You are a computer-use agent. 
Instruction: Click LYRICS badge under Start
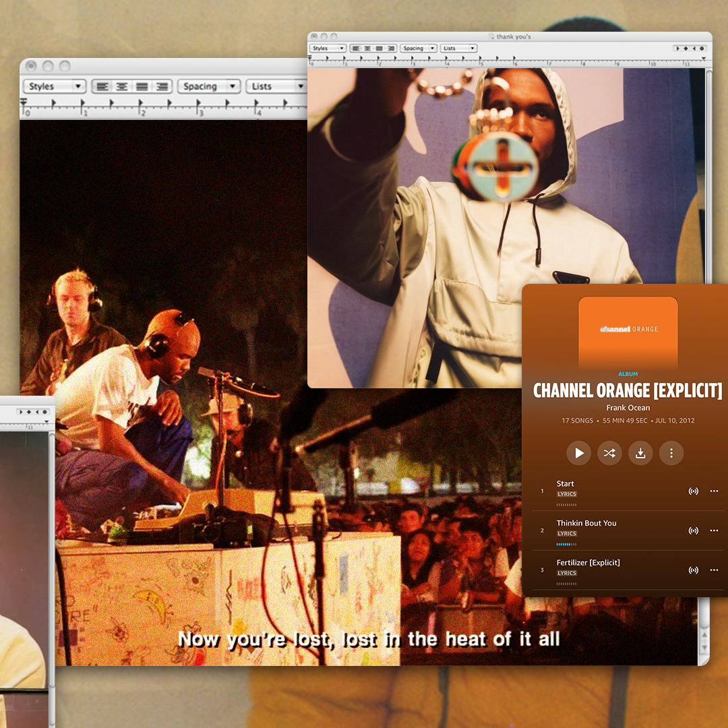[567, 494]
